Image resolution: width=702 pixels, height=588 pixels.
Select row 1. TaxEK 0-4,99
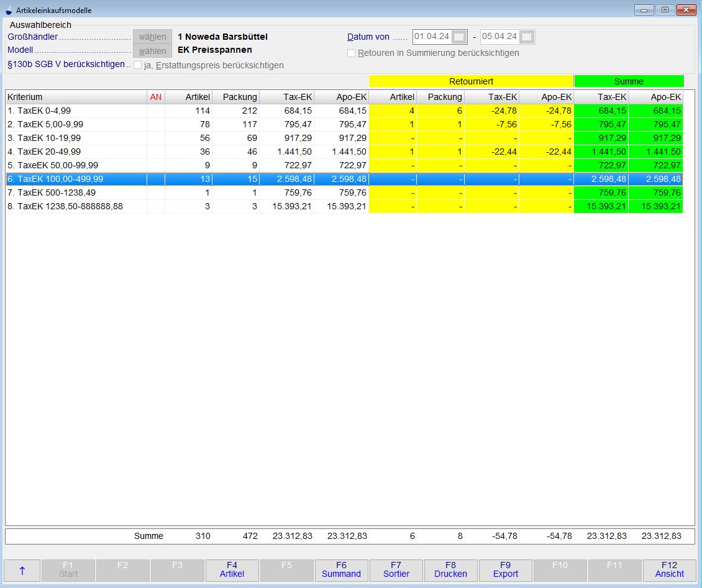[76, 111]
